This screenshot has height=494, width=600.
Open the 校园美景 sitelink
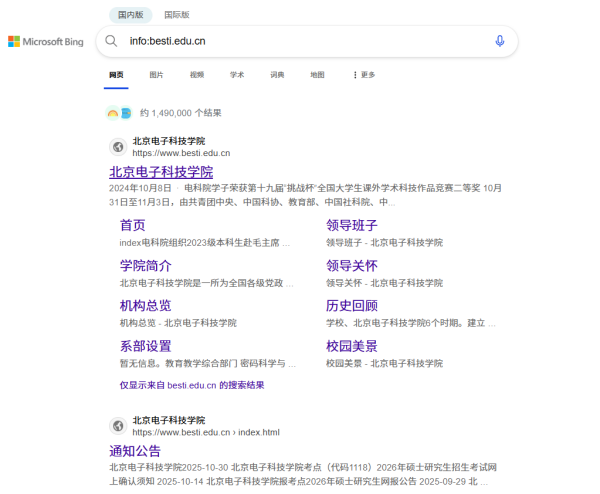coord(352,346)
